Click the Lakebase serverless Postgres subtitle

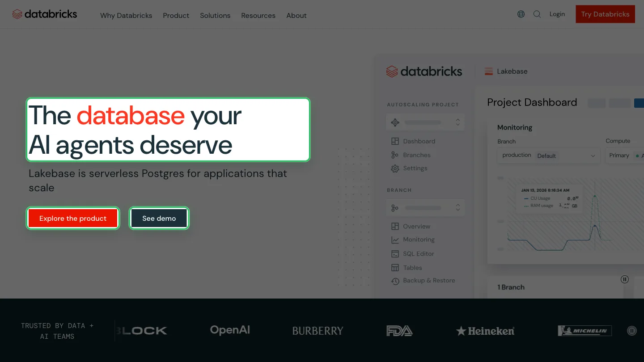click(158, 181)
